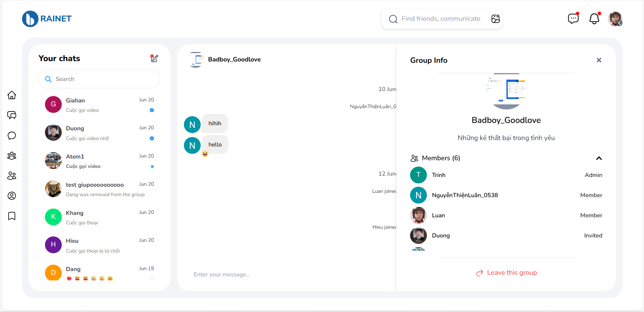The height and width of the screenshot is (312, 644).
Task: Open the Atem1 chat
Action: pyautogui.click(x=99, y=161)
